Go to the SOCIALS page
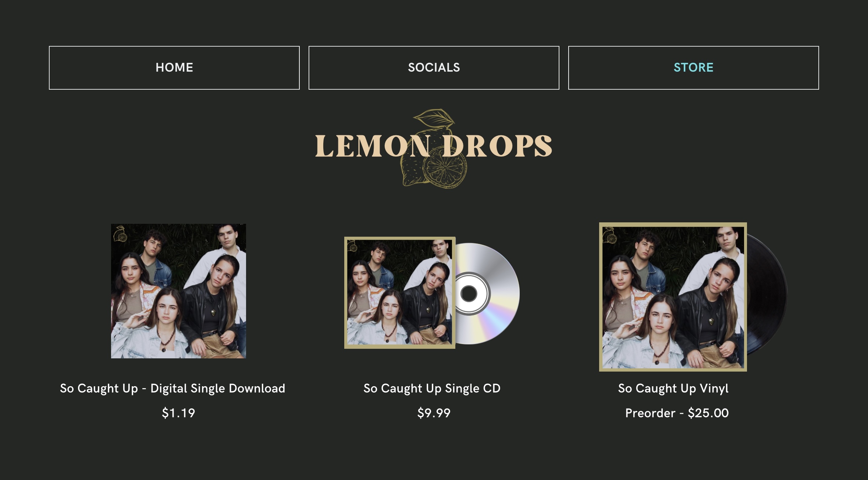868x480 pixels. tap(434, 68)
